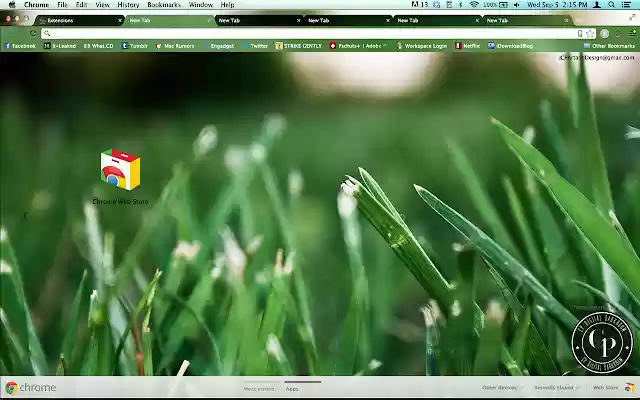Switch to the Extensions tab
Image resolution: width=640 pixels, height=400 pixels.
pos(80,20)
